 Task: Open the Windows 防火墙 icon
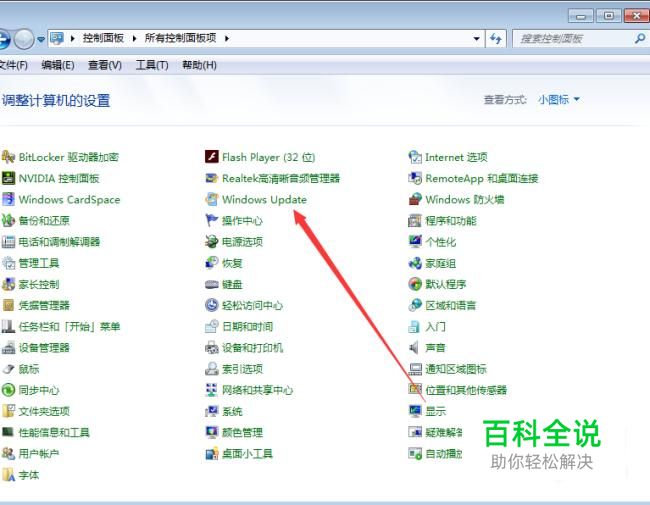tap(415, 199)
